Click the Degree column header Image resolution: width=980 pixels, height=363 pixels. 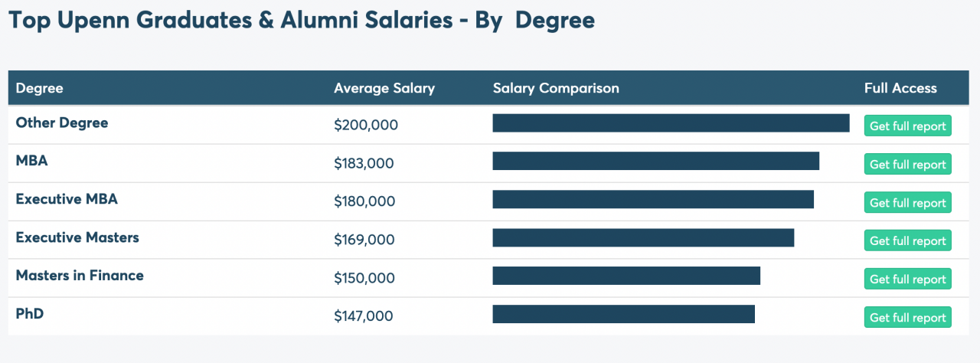[x=39, y=88]
